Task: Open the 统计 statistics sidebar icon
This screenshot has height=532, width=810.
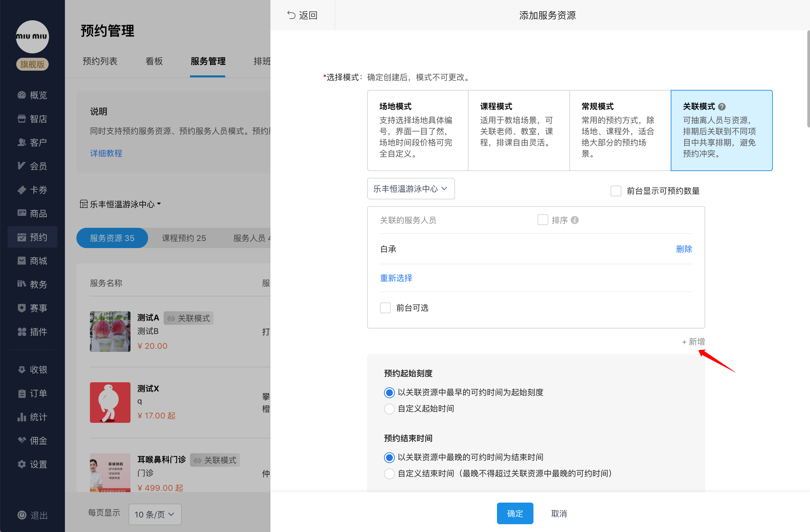Action: 21,417
